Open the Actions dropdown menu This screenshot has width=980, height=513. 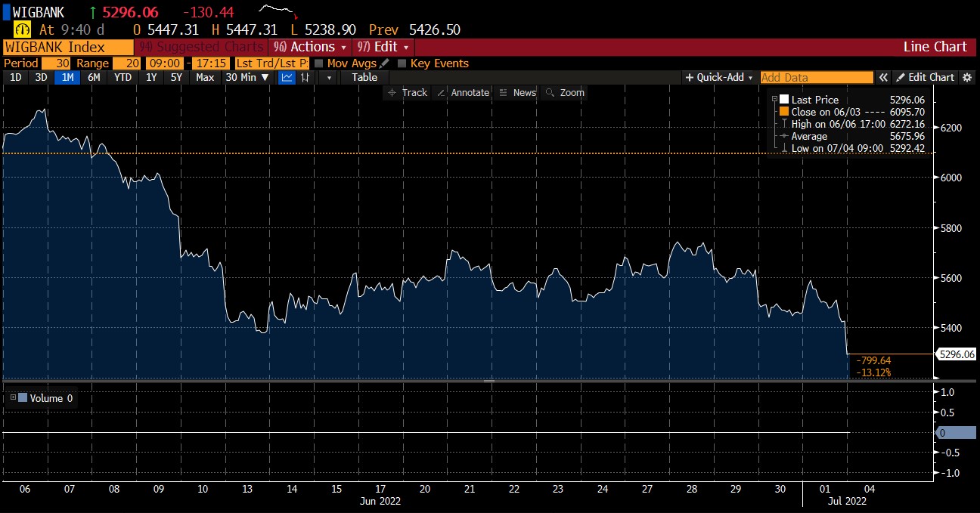[310, 47]
